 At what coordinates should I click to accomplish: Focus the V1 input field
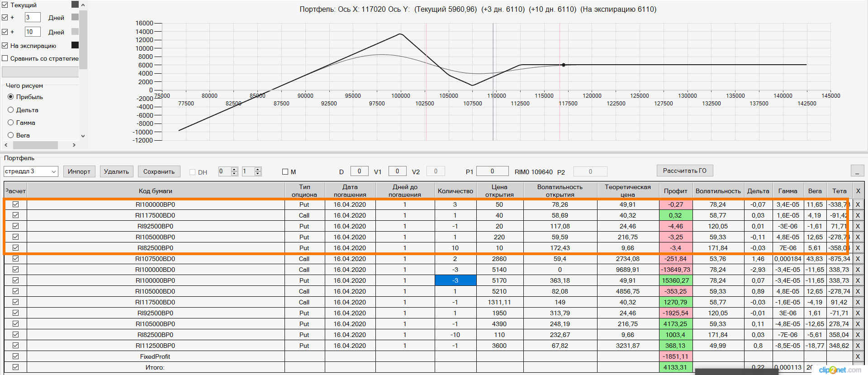tap(397, 171)
